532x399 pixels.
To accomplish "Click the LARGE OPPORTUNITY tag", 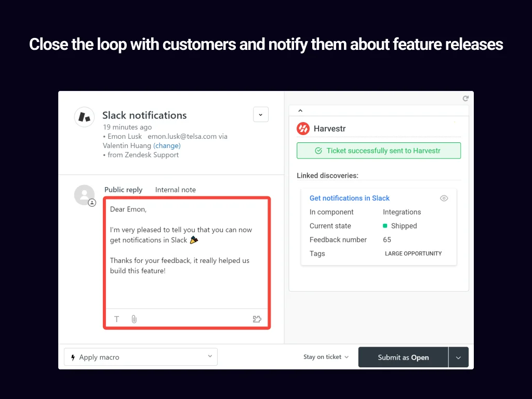I will click(x=413, y=254).
